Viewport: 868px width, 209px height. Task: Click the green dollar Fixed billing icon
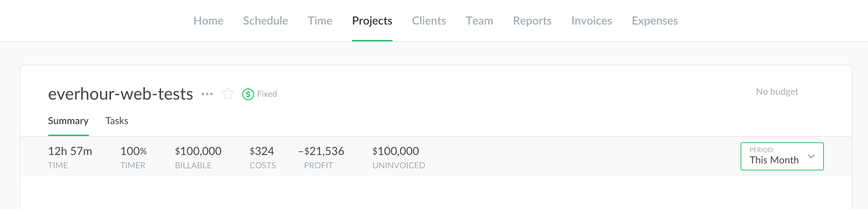(248, 94)
